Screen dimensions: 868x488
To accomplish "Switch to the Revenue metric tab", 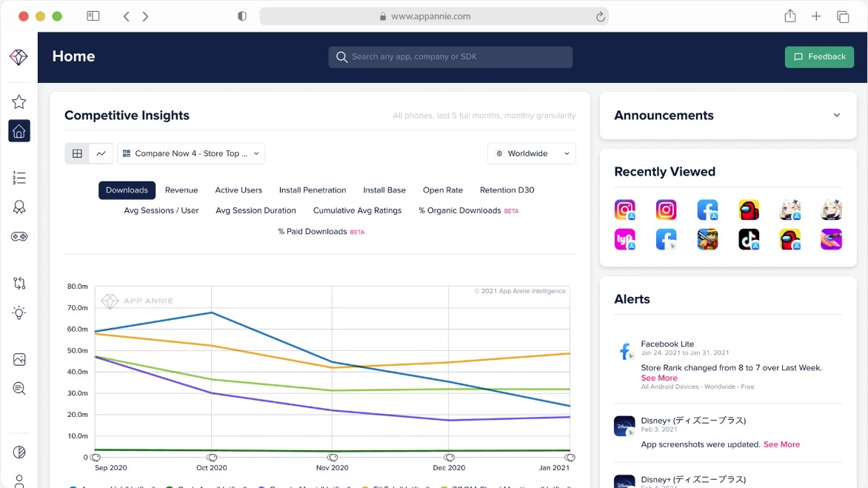I will 181,190.
